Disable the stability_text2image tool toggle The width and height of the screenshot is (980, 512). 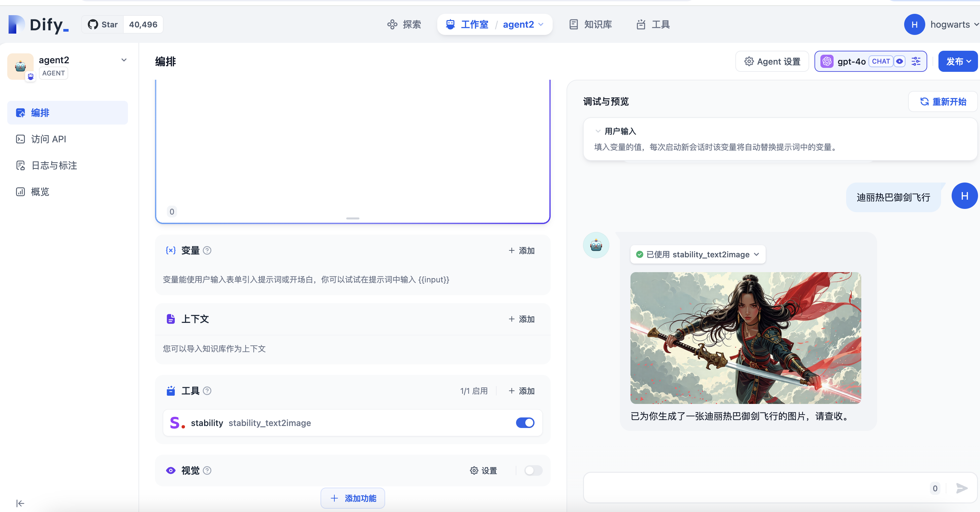click(525, 423)
